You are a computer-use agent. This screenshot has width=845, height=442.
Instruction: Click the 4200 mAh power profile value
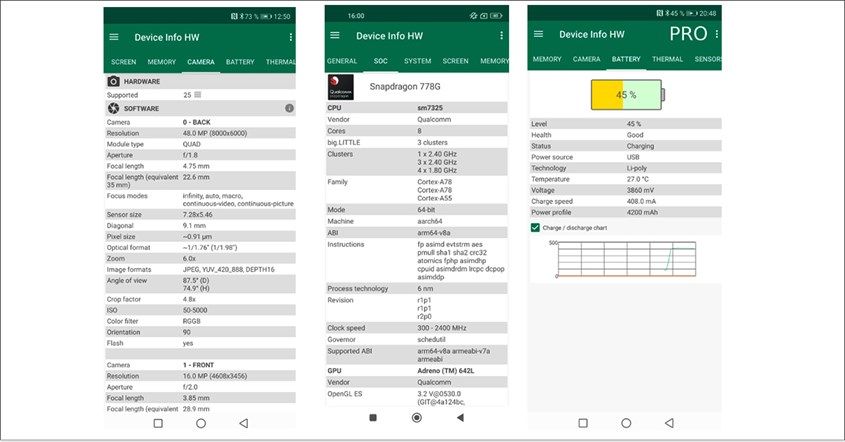[x=642, y=212]
